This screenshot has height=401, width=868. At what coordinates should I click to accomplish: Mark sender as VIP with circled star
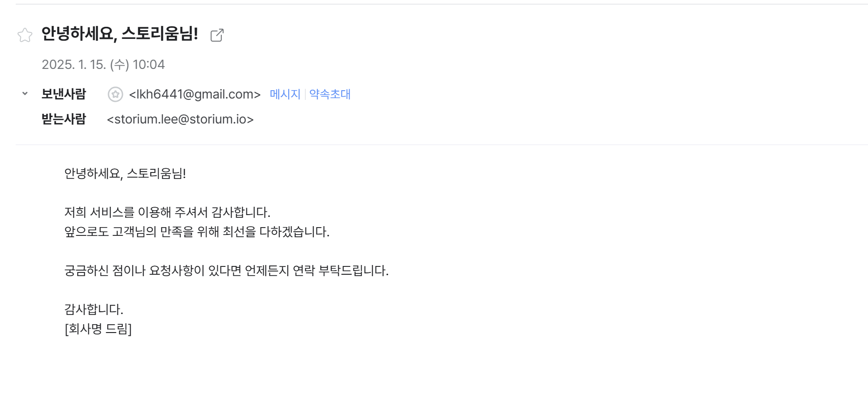click(115, 94)
